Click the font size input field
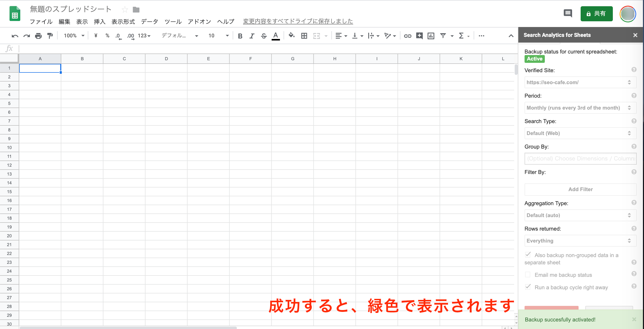 point(211,36)
